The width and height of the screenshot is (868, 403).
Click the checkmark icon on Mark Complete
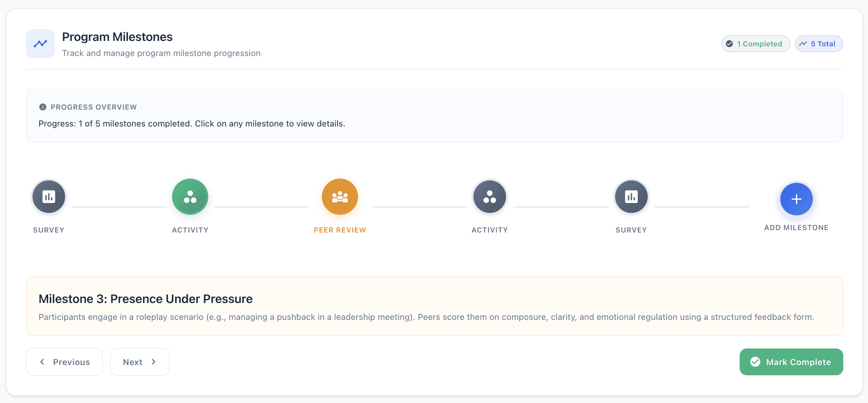click(755, 362)
